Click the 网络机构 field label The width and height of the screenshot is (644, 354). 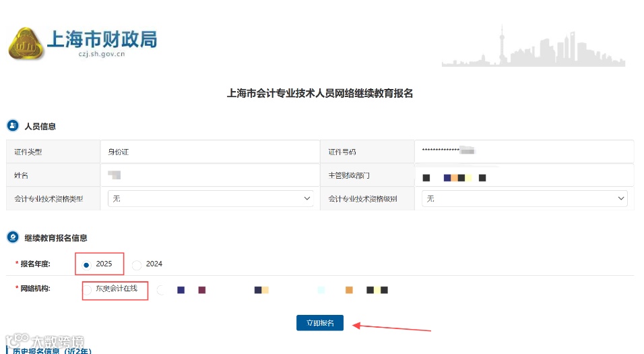click(x=35, y=289)
